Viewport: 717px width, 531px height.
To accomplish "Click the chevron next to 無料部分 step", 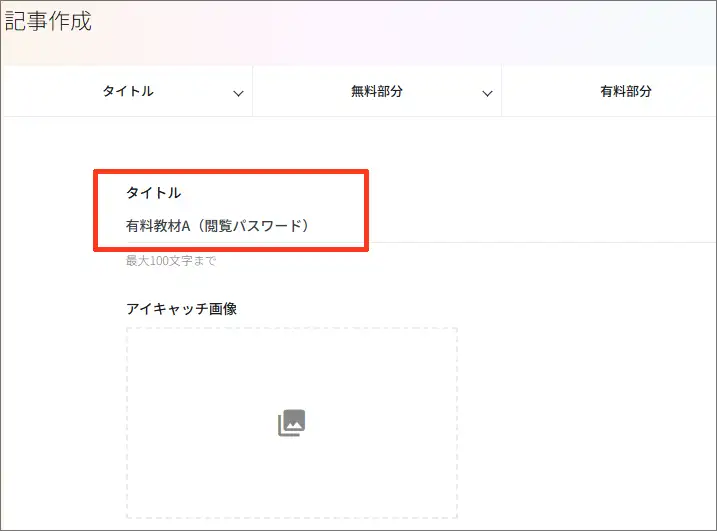I will tap(488, 93).
